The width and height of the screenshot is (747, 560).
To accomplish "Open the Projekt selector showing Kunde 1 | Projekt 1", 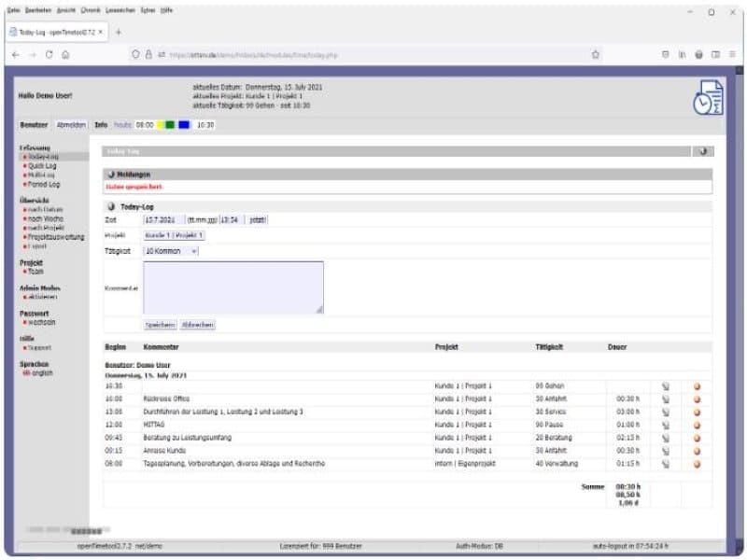I will click(175, 235).
